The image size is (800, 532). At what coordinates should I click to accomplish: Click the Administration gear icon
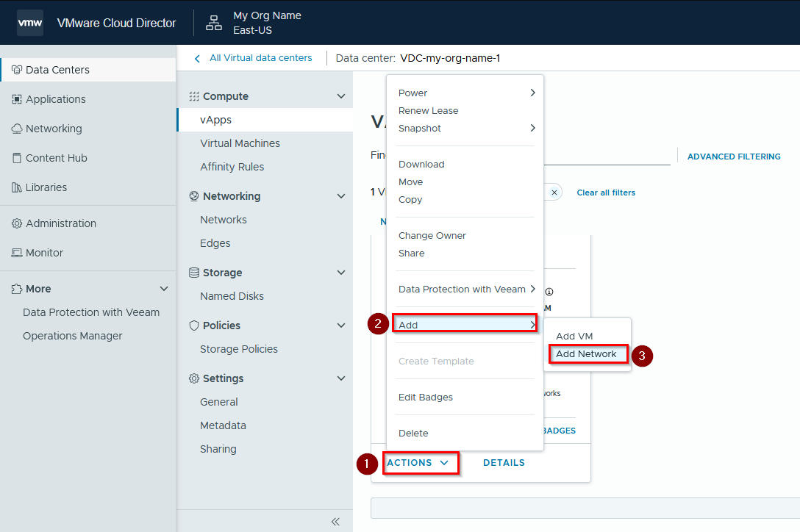pos(17,223)
